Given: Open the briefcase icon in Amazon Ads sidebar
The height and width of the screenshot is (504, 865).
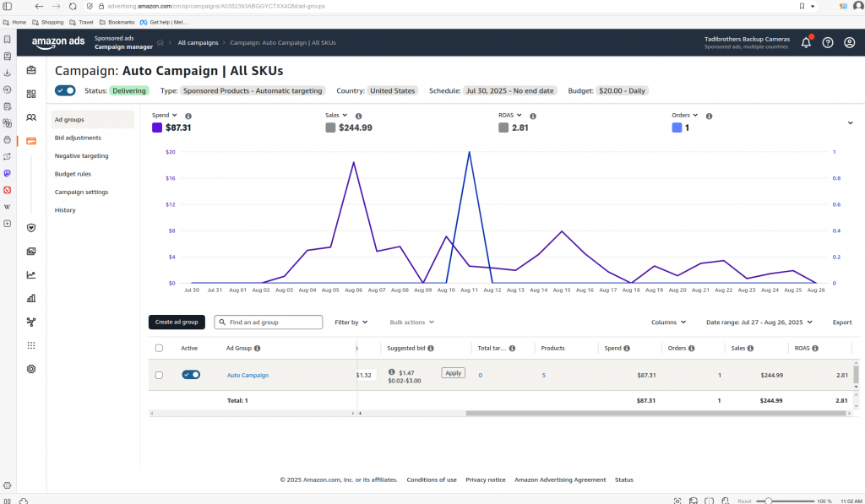Looking at the screenshot, I should pyautogui.click(x=31, y=70).
